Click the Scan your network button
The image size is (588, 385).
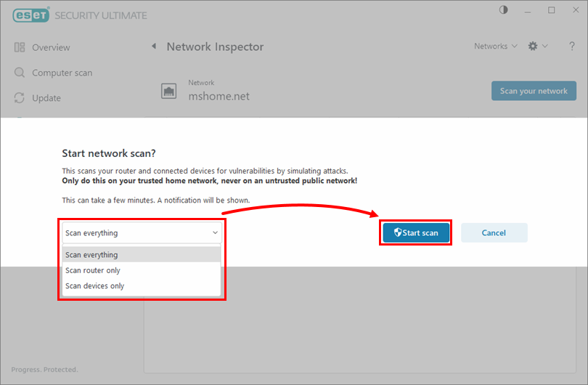(534, 91)
